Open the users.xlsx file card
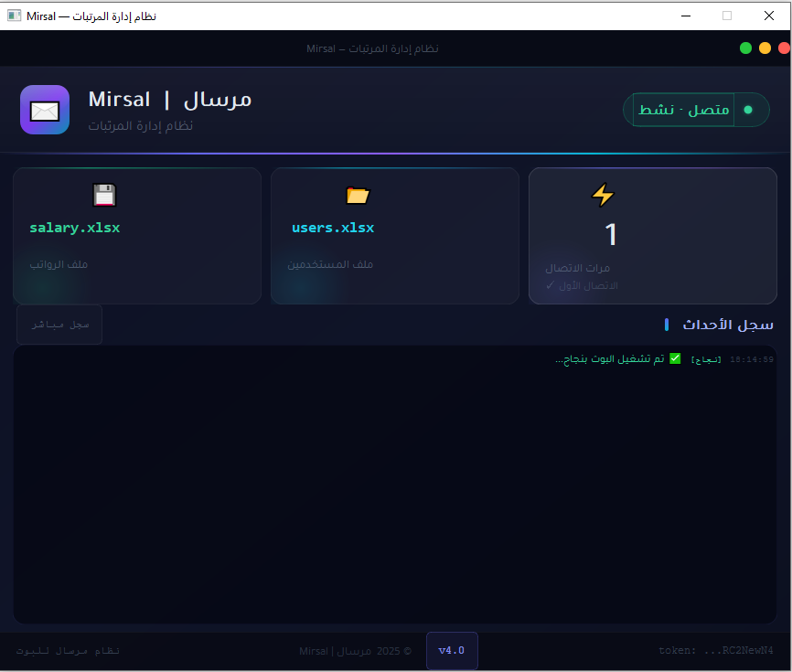 pyautogui.click(x=395, y=236)
